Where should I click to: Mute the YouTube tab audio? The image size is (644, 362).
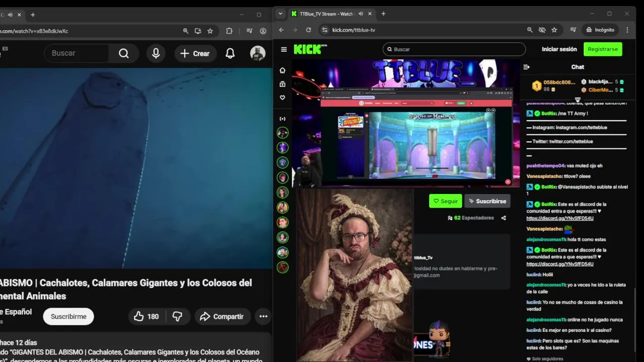[10, 15]
